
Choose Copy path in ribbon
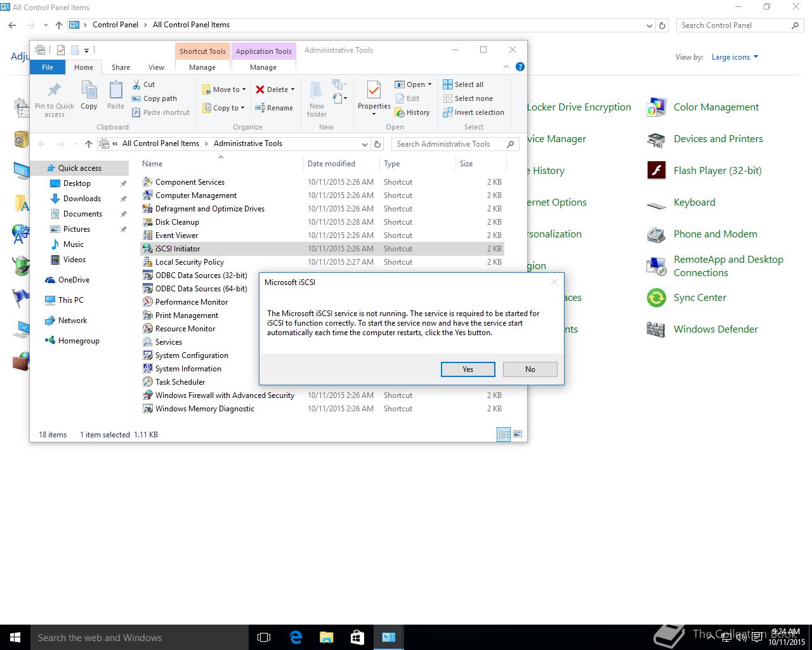pyautogui.click(x=154, y=98)
